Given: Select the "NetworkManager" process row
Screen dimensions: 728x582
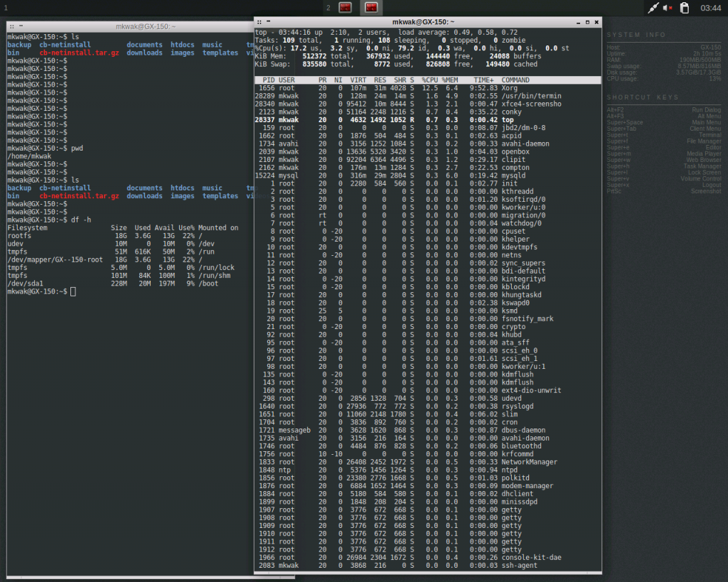Looking at the screenshot, I should (427, 462).
